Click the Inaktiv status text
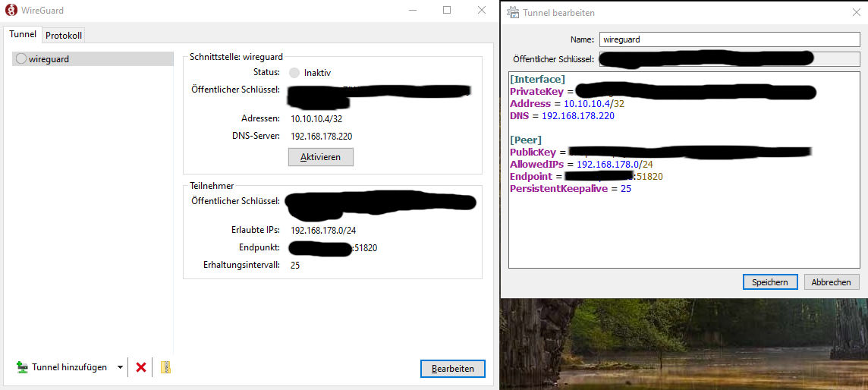868x390 pixels. [x=318, y=73]
